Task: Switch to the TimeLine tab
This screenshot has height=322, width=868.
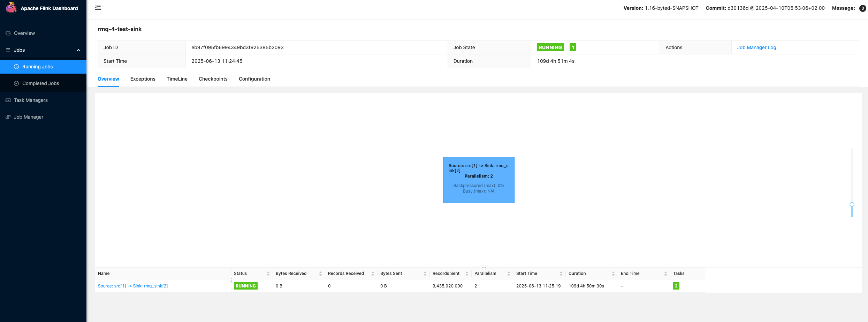Action: (177, 79)
